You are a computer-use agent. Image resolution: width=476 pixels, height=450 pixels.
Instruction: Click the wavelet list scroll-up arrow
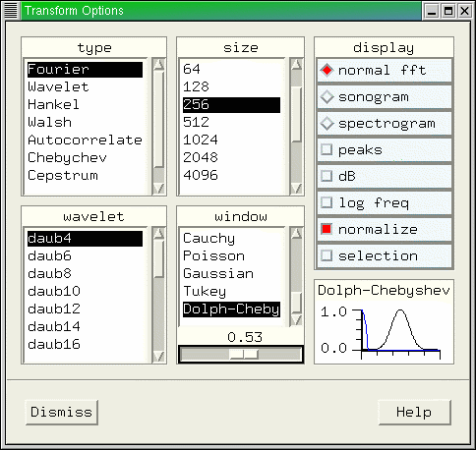159,234
